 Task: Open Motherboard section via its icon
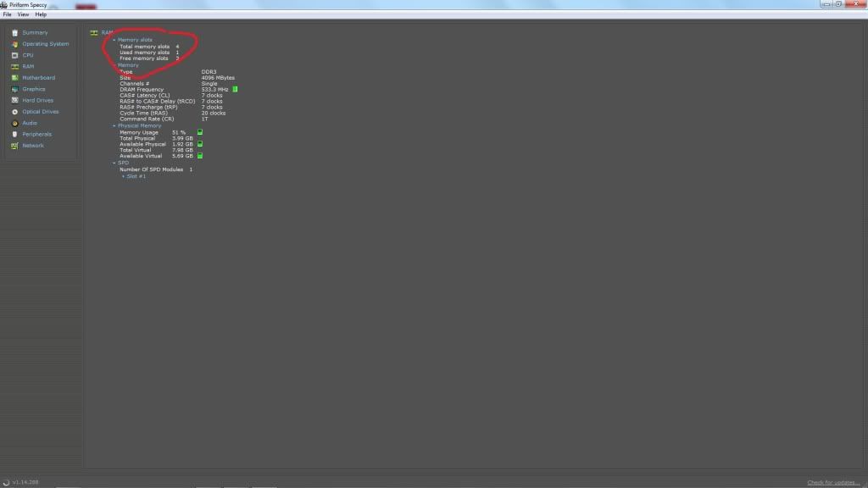(x=14, y=78)
